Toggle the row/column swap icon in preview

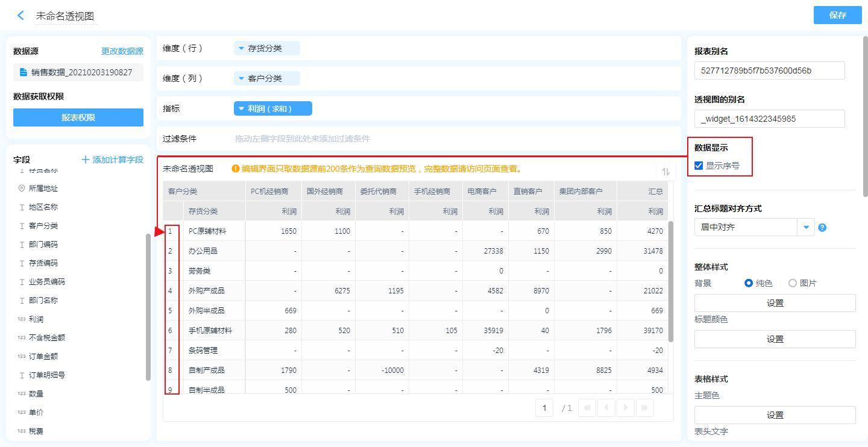point(665,172)
